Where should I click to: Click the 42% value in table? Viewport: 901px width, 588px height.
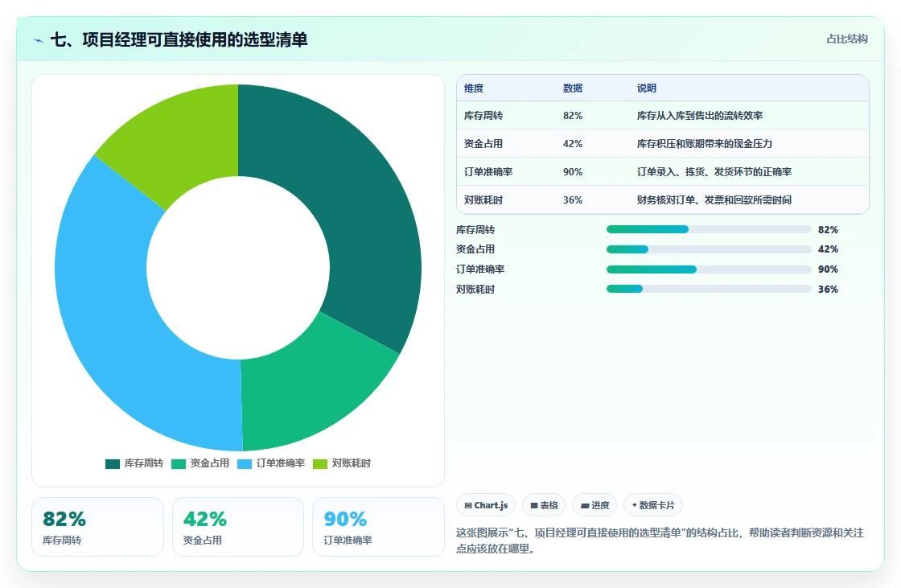572,144
